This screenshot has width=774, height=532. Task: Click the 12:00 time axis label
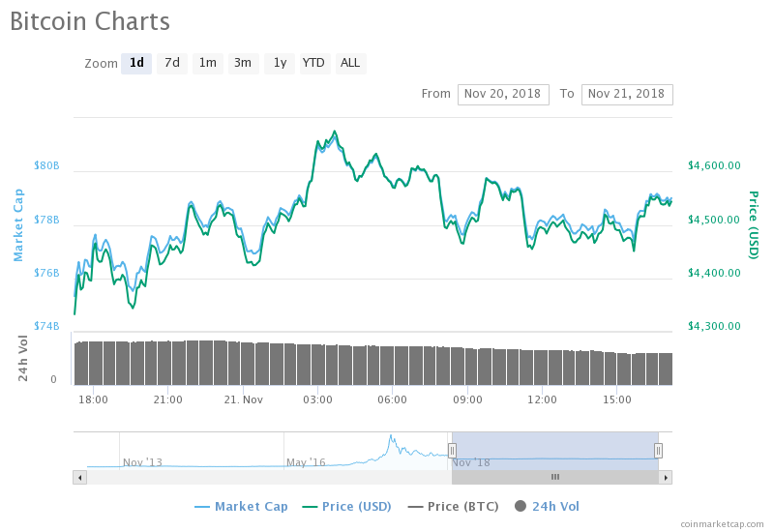542,399
